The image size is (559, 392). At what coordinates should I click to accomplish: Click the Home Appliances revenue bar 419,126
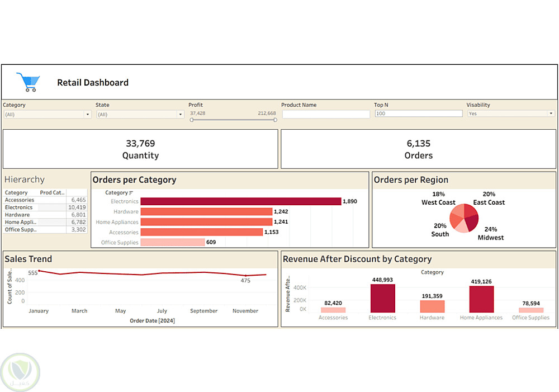(481, 299)
